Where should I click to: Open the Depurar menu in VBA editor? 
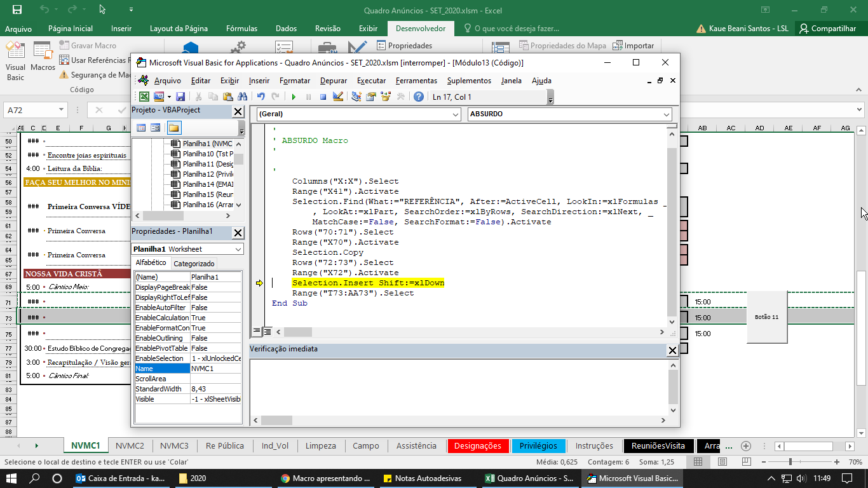coord(334,81)
